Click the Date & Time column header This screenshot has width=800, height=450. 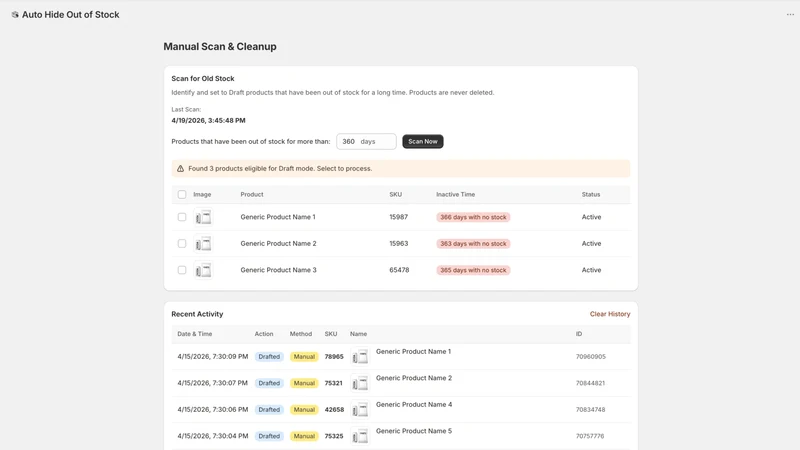click(194, 334)
